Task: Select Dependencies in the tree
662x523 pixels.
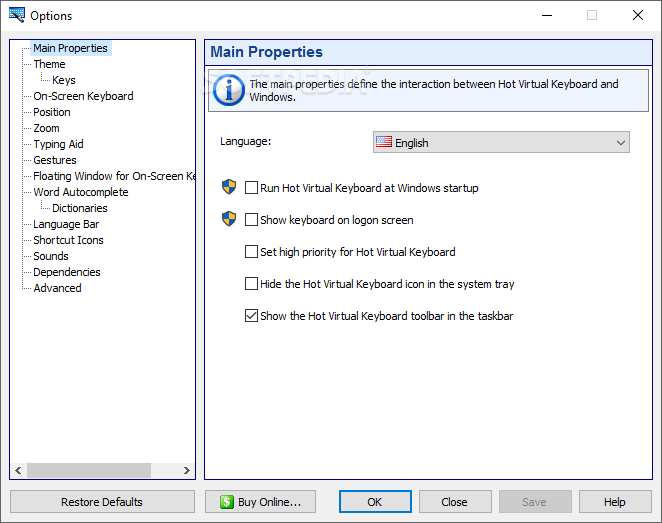Action: [x=67, y=272]
